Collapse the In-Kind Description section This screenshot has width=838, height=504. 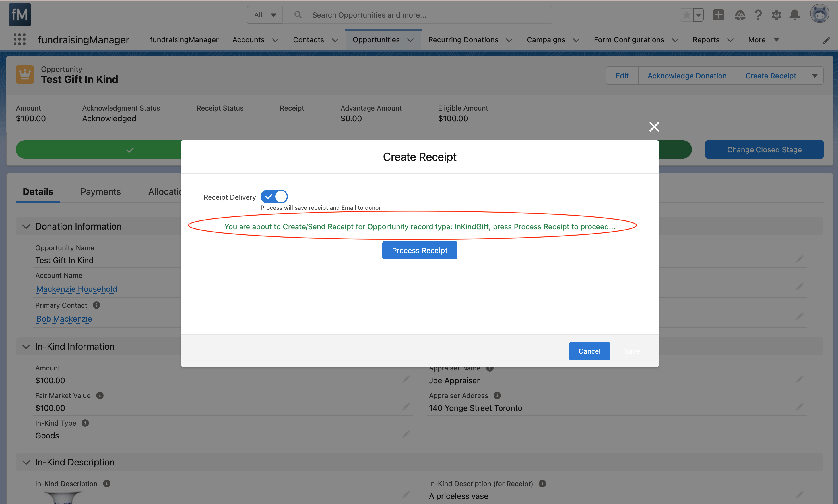pyautogui.click(x=26, y=462)
